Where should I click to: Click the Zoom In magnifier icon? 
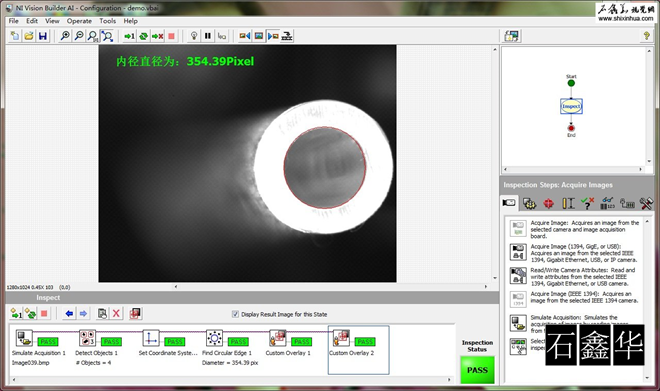coord(65,36)
